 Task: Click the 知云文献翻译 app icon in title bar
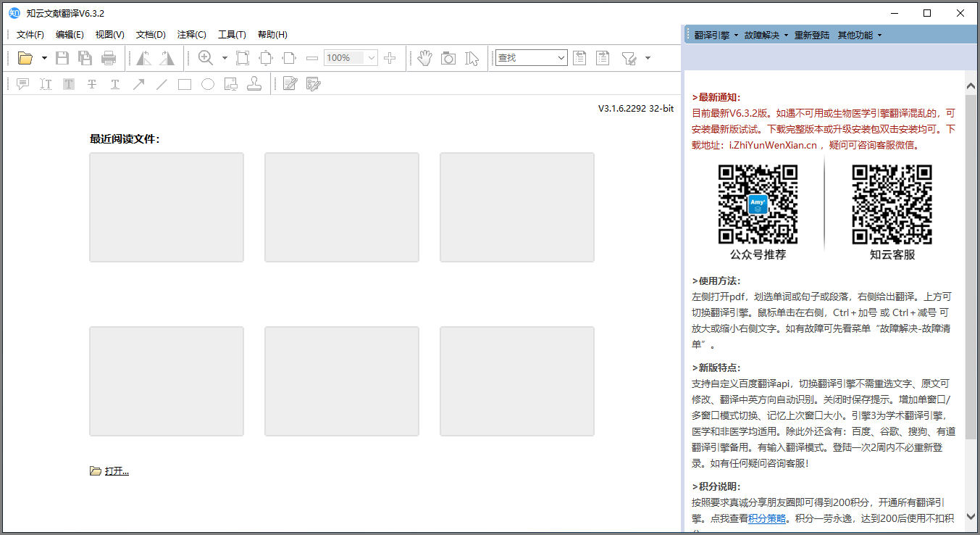coord(14,13)
